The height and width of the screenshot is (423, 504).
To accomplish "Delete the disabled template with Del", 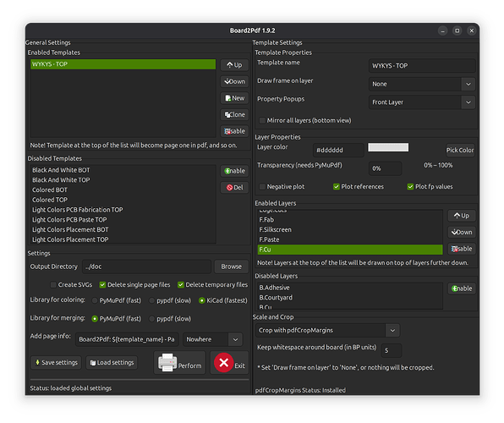I will click(234, 188).
